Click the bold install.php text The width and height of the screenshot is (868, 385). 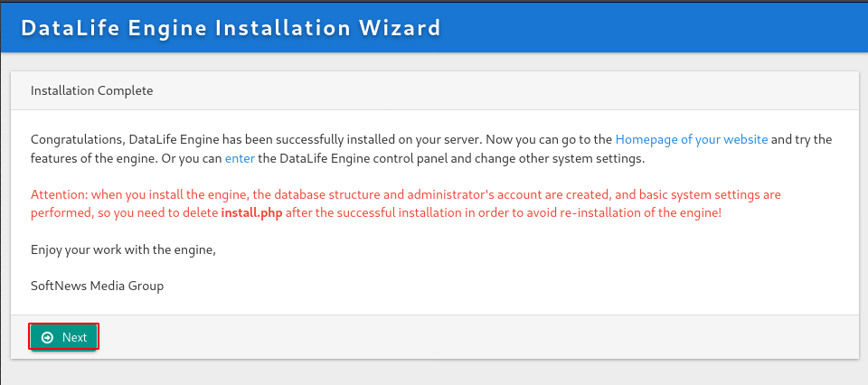click(x=252, y=213)
